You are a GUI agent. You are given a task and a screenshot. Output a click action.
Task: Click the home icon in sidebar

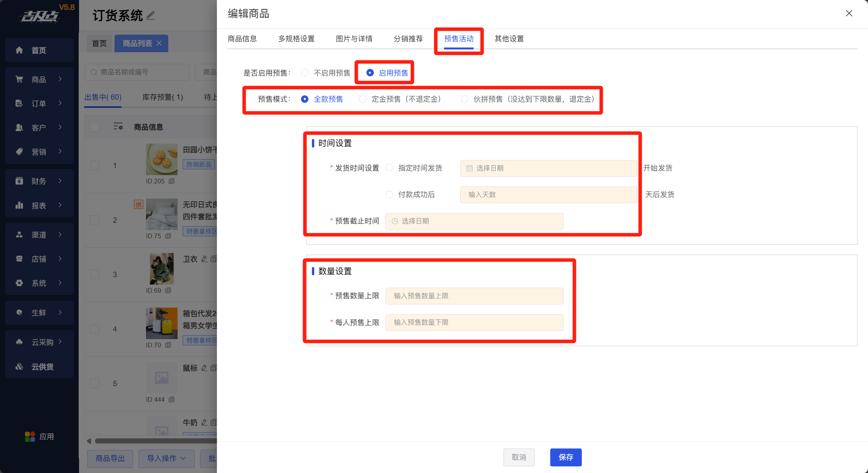click(19, 50)
